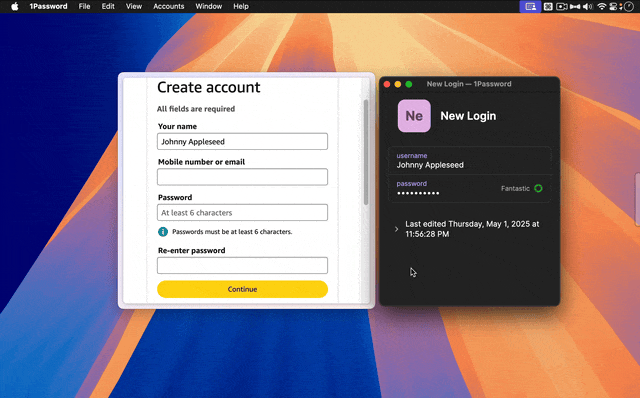
Task: Click the square grid menu bar icon
Action: point(548,7)
